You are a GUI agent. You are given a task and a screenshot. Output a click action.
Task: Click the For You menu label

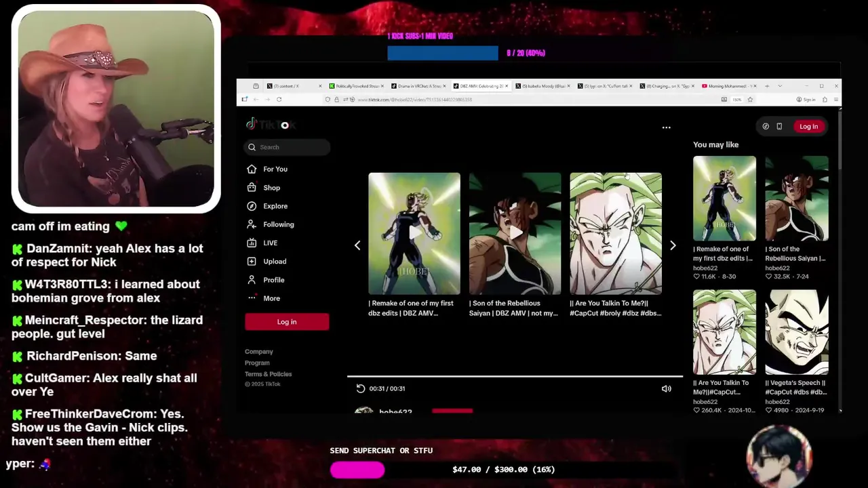(x=275, y=169)
